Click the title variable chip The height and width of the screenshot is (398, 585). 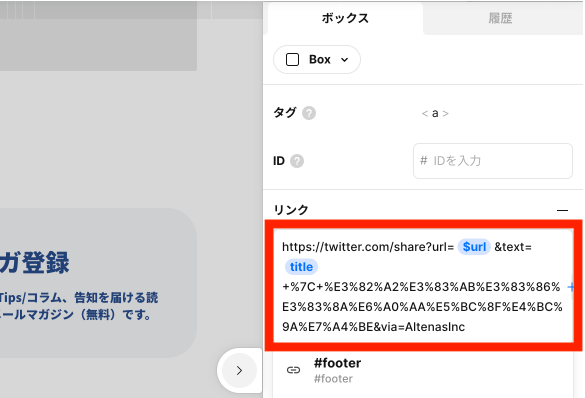301,267
